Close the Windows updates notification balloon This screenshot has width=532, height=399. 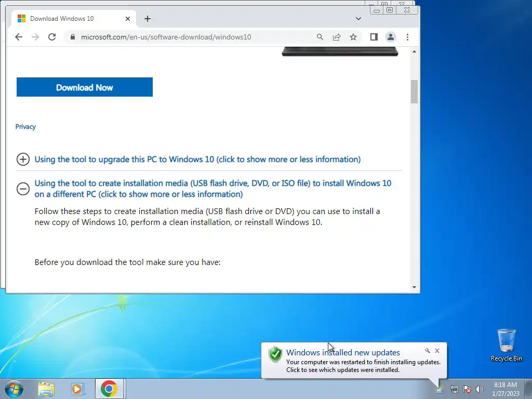(437, 351)
